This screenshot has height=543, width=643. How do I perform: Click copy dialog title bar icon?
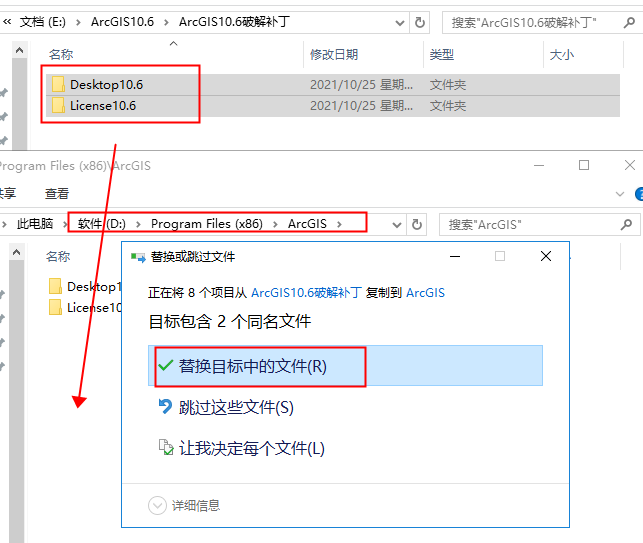tap(138, 257)
